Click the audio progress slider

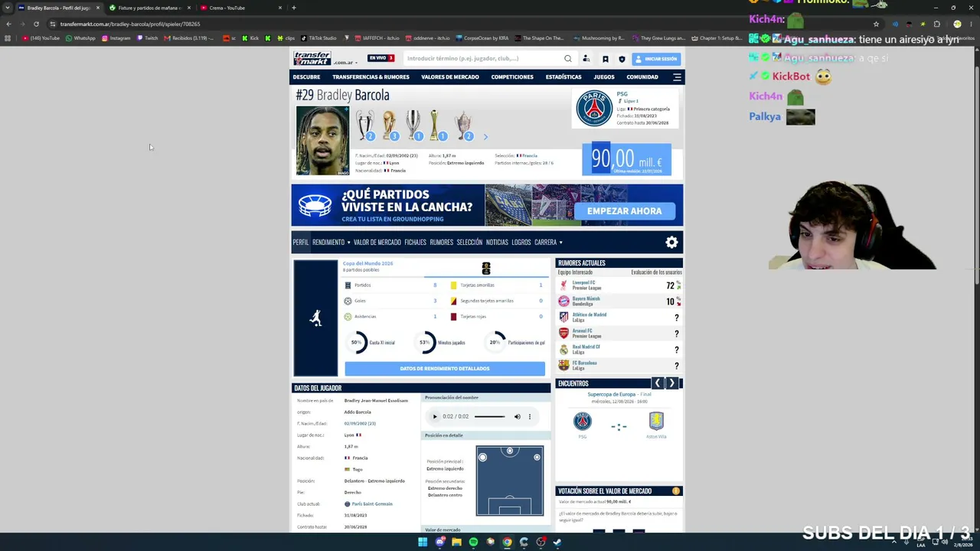(490, 417)
